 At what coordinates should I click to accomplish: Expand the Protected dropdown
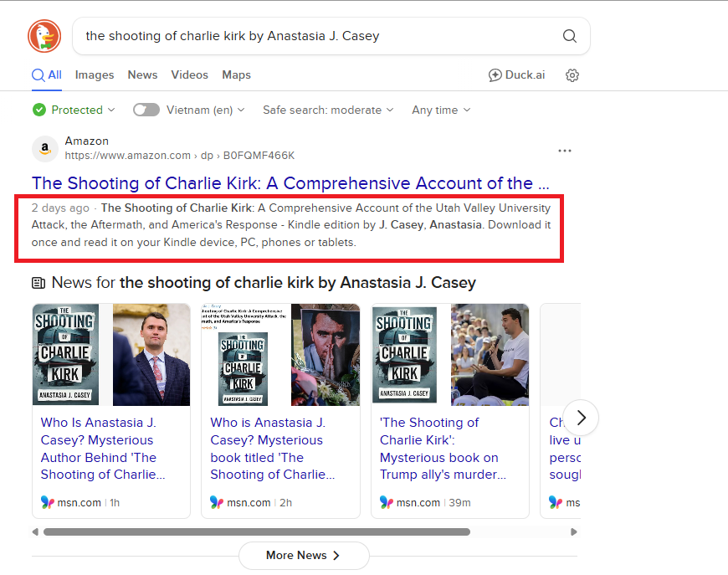point(84,110)
